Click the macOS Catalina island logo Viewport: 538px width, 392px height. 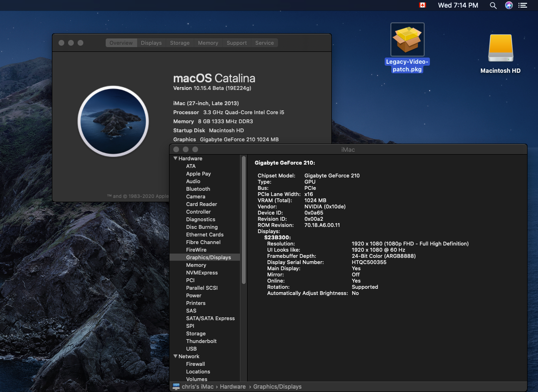tap(113, 121)
